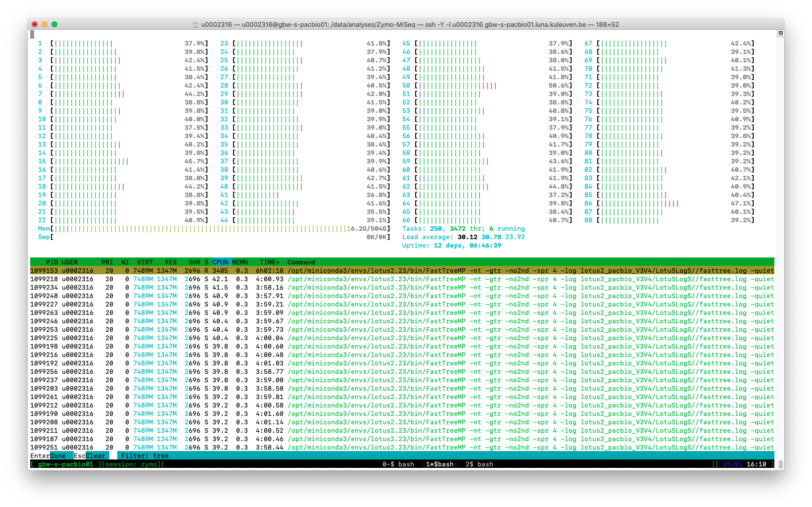This screenshot has width=812, height=507.
Task: Click the Command column header
Action: click(x=301, y=262)
